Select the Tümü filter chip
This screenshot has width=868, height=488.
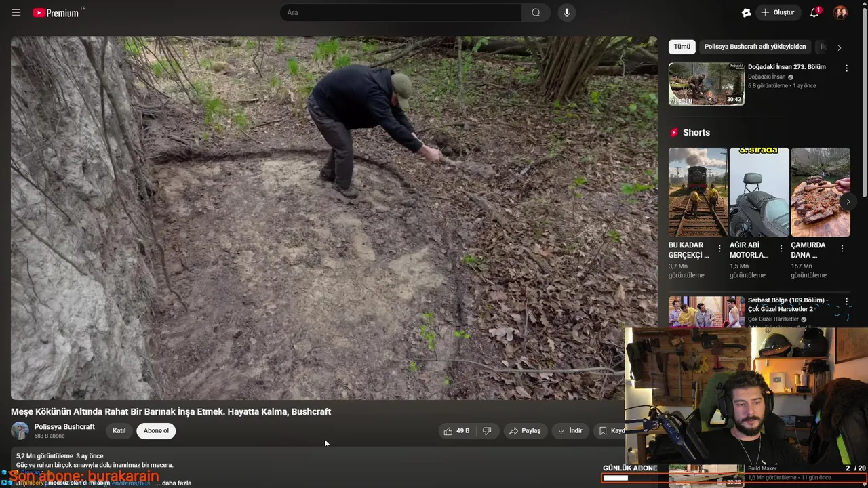click(x=682, y=47)
